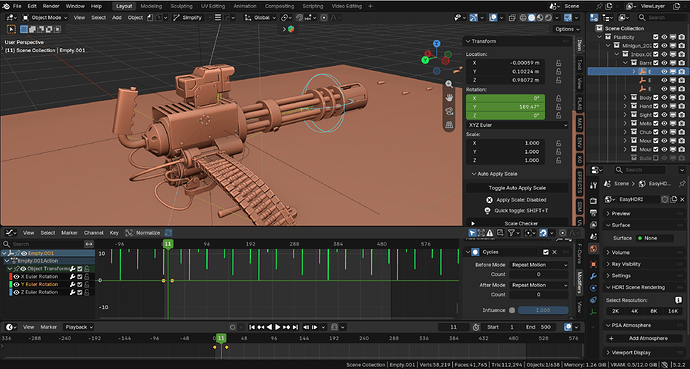Image resolution: width=690 pixels, height=369 pixels.
Task: Disable render camera for Plasticity collection
Action: (681, 37)
